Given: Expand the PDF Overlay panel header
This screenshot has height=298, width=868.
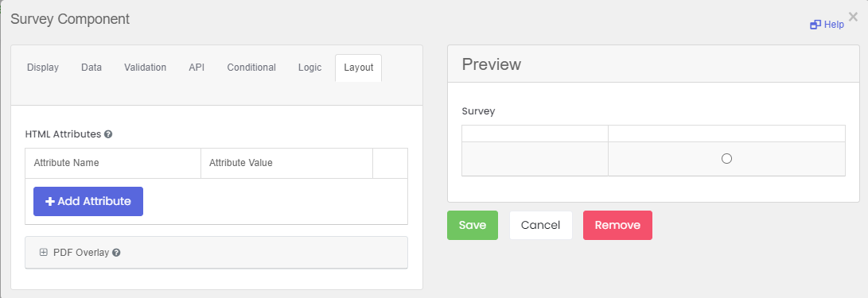Looking at the screenshot, I should tap(216, 253).
